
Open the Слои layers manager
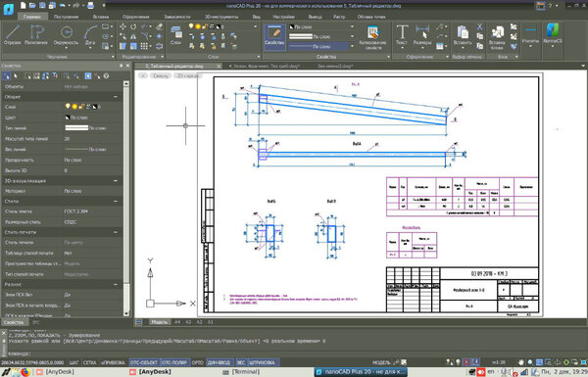coord(175,35)
